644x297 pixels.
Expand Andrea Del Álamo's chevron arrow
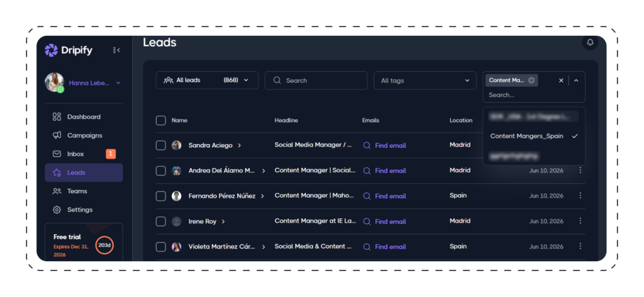coord(264,171)
